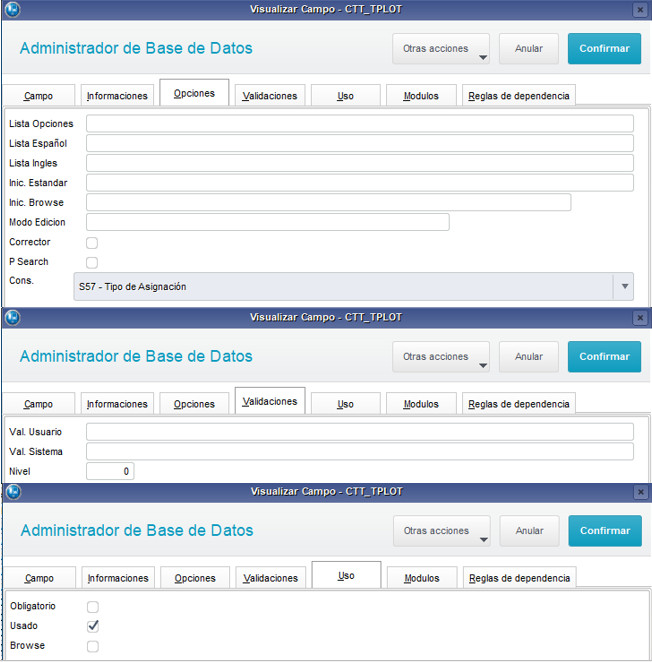Focus the Inic. Estandar text field
Screen dimensions: 652x662
coord(359,183)
